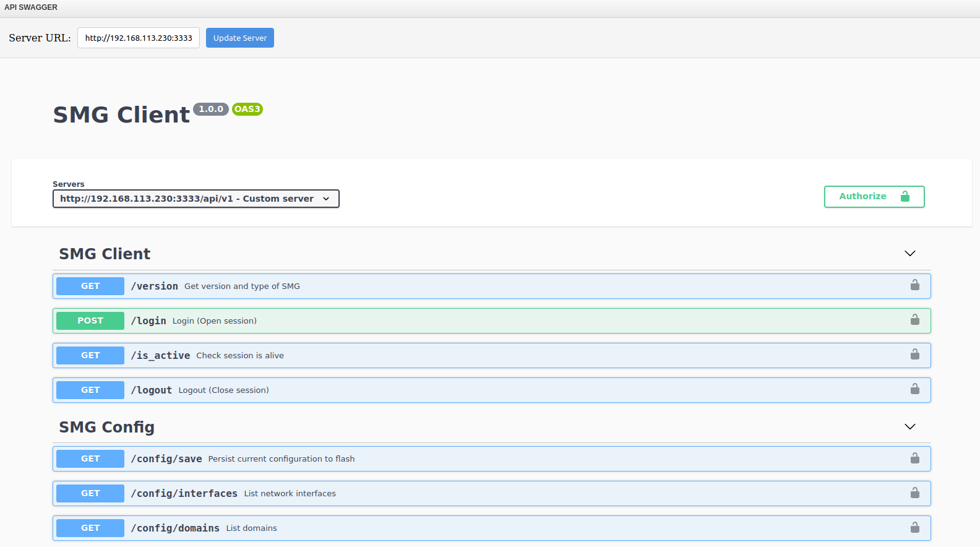
Task: Click the lock icon on /logout row
Action: [x=914, y=389]
